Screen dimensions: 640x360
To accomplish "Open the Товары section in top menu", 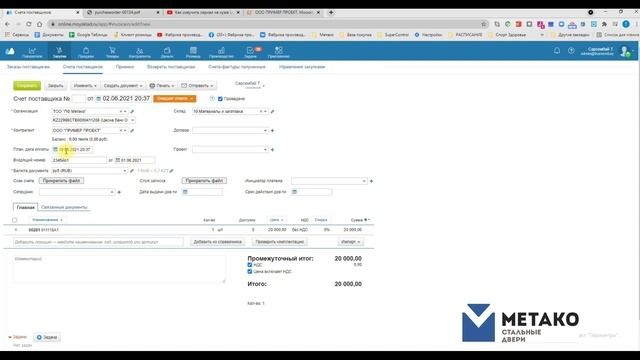I will click(112, 52).
